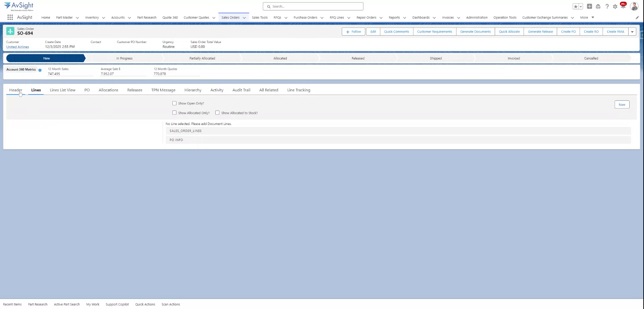Screen dimensions: 644x309
Task: Open the user profile avatar
Action: click(x=634, y=6)
